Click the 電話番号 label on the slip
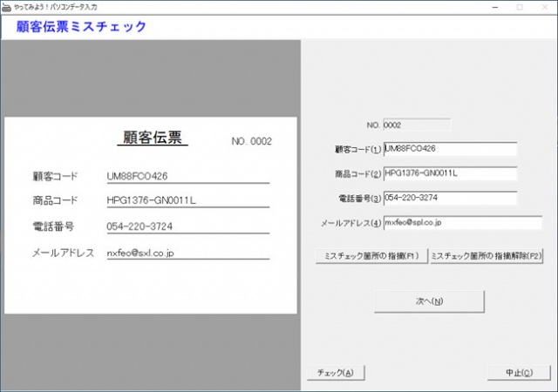The image size is (558, 392). (x=53, y=226)
